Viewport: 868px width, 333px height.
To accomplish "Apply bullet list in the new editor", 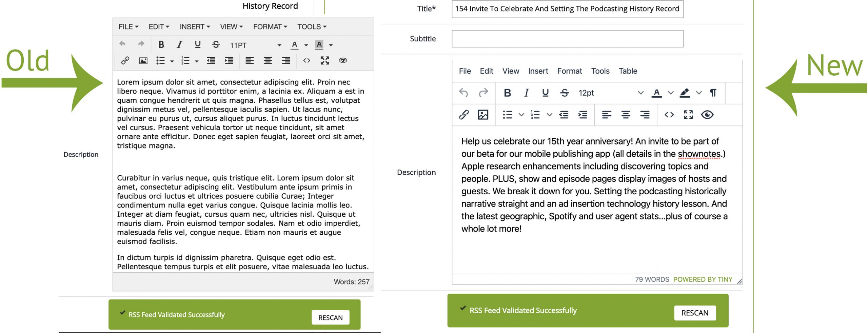I will click(x=507, y=115).
